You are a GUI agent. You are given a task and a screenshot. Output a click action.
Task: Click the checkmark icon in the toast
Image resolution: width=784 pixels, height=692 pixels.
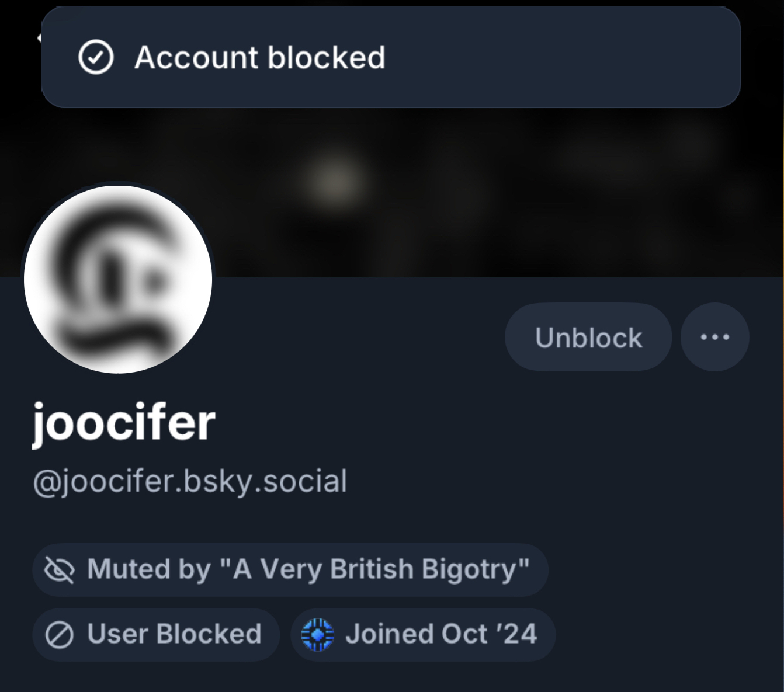[x=96, y=57]
